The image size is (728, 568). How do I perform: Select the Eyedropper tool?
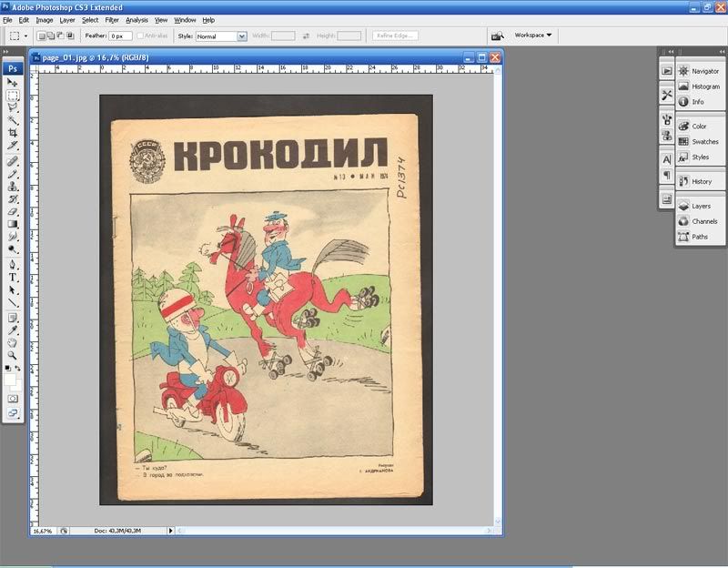coord(13,330)
